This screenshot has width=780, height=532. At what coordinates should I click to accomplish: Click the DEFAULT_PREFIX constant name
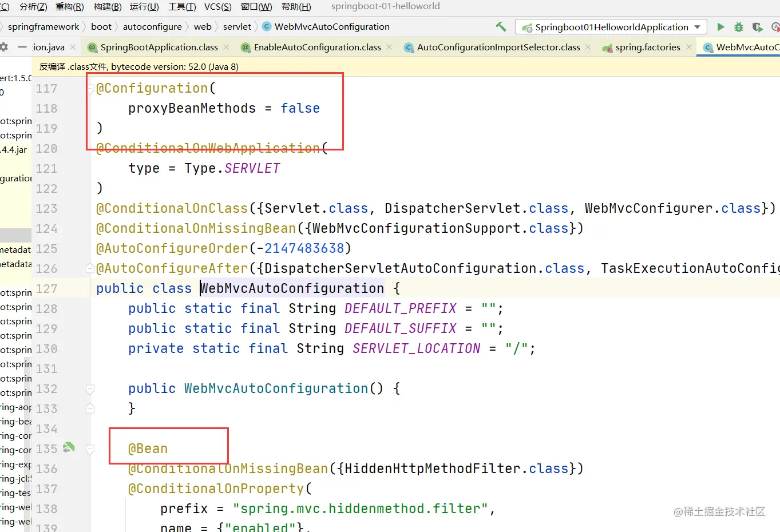coord(401,308)
